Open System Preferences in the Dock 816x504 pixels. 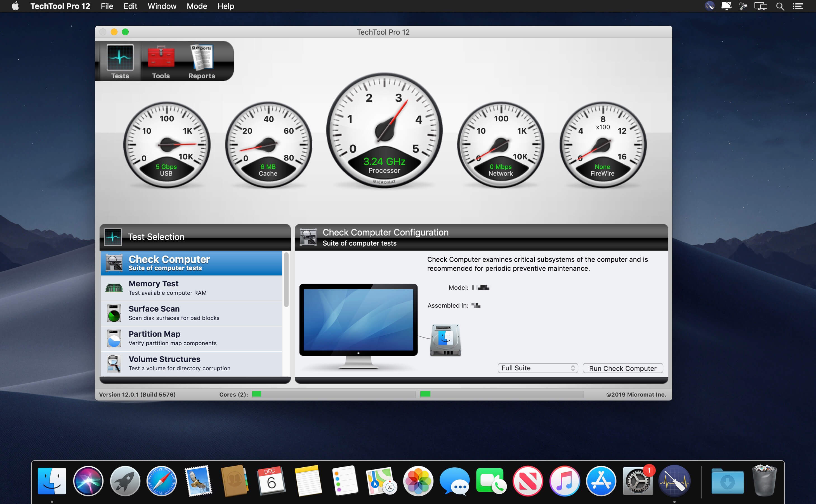638,481
